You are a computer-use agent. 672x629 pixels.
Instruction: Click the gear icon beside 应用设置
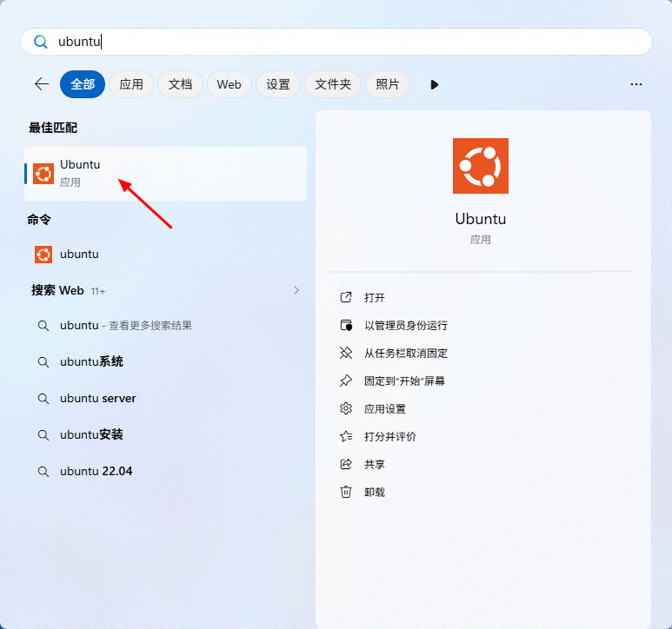click(x=346, y=408)
